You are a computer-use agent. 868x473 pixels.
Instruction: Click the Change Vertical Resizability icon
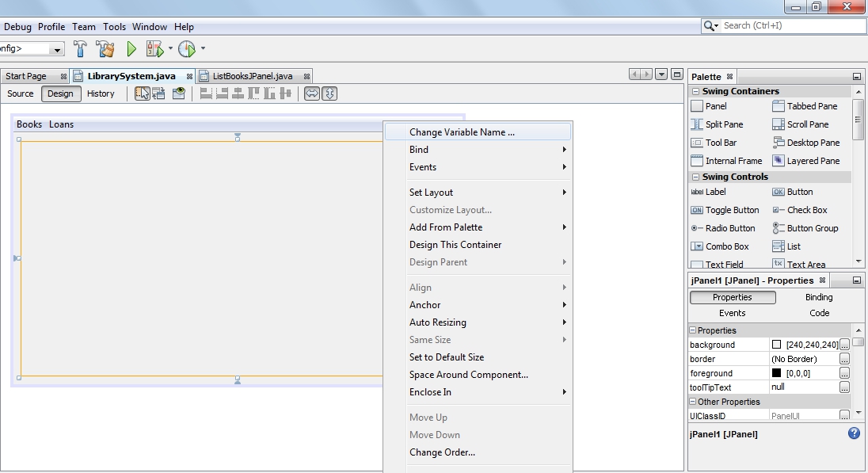tap(328, 93)
